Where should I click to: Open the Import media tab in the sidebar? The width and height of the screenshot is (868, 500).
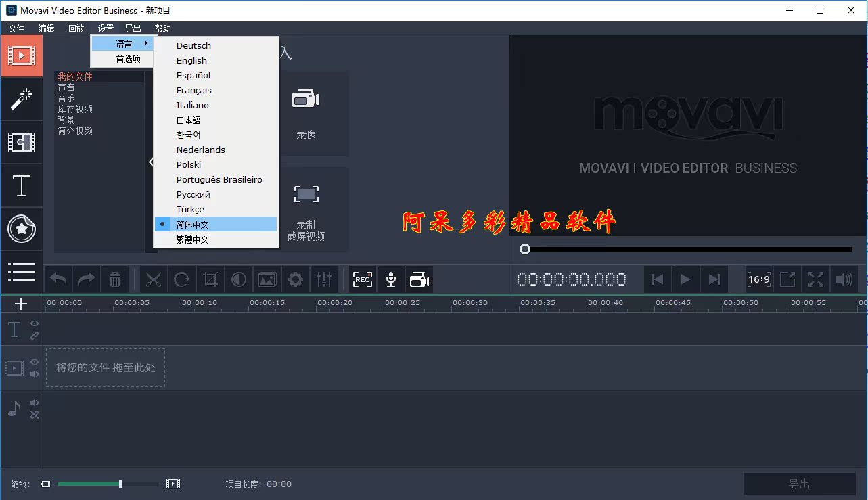pos(21,55)
